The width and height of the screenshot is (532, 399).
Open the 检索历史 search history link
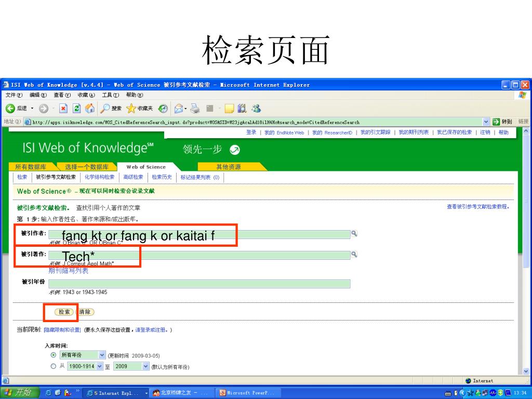162,177
